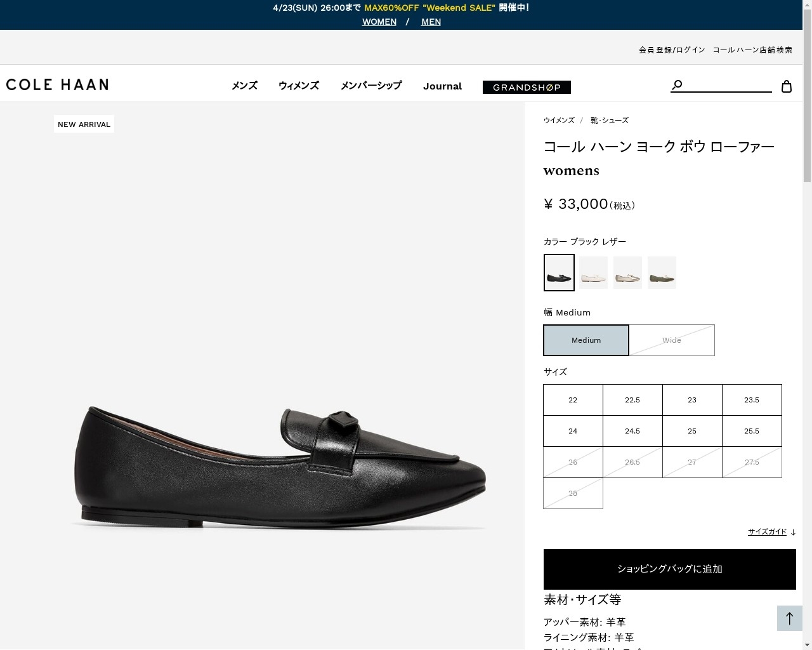This screenshot has height=650, width=812.
Task: Click the Cole Haan logo
Action: 57,84
